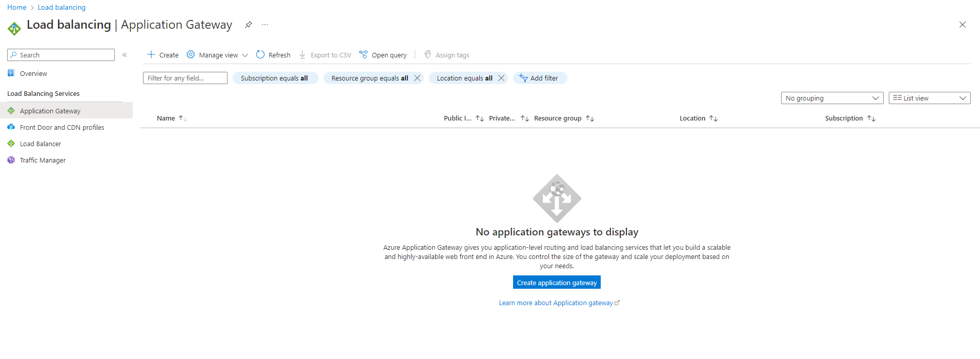The image size is (980, 359).
Task: Click the Add filter button
Action: 539,78
